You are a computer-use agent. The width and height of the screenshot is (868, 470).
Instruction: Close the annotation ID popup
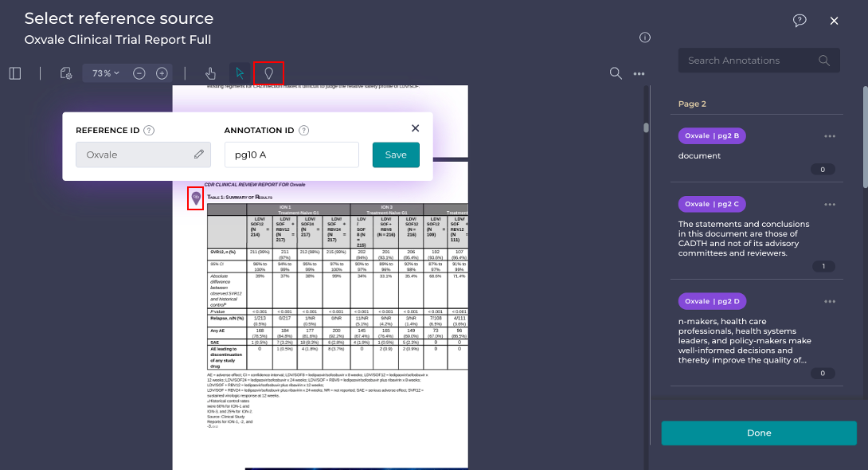415,128
